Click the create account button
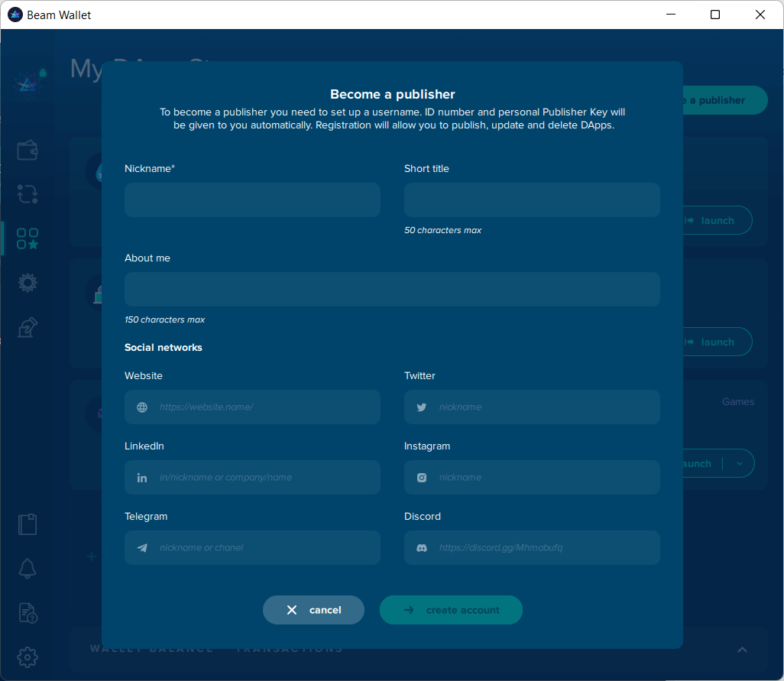This screenshot has height=681, width=784. pos(451,610)
